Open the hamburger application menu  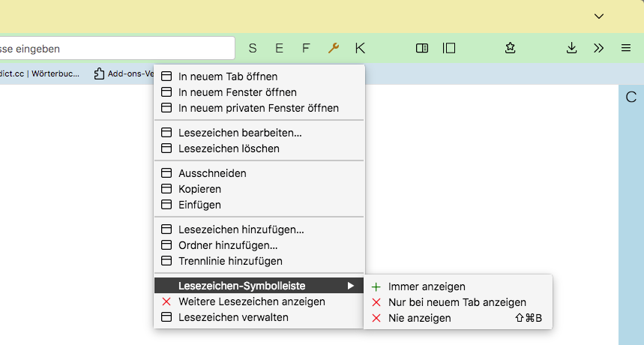pos(625,48)
